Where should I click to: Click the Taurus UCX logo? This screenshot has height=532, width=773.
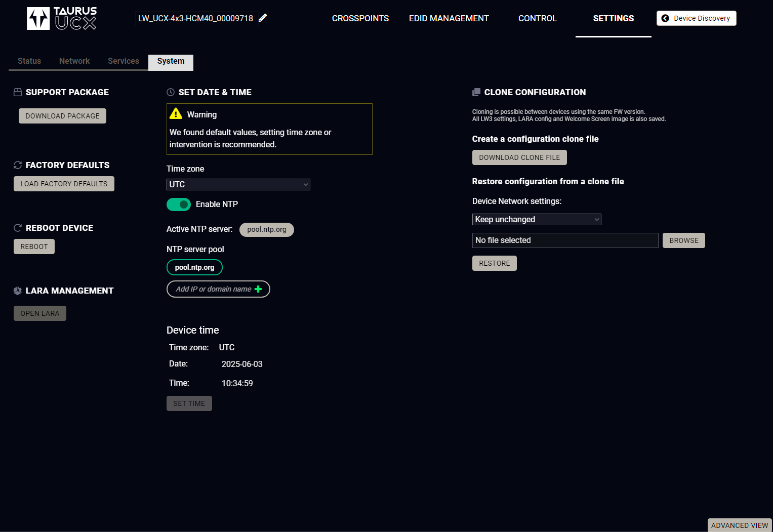point(62,18)
